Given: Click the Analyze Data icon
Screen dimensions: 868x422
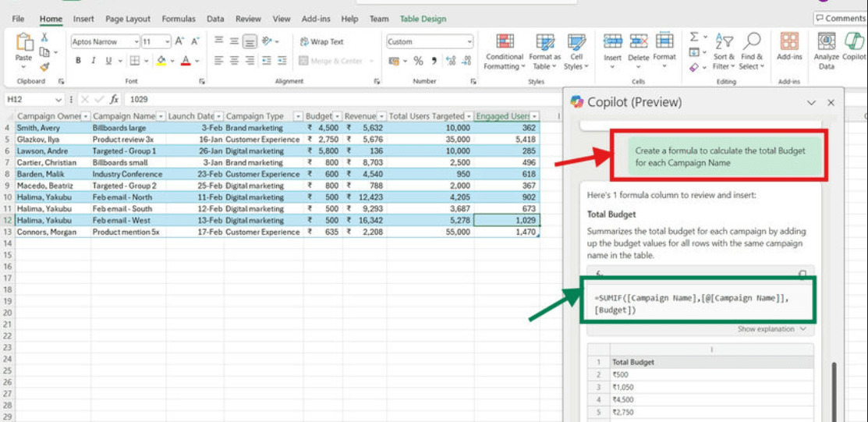Looking at the screenshot, I should click(x=826, y=50).
